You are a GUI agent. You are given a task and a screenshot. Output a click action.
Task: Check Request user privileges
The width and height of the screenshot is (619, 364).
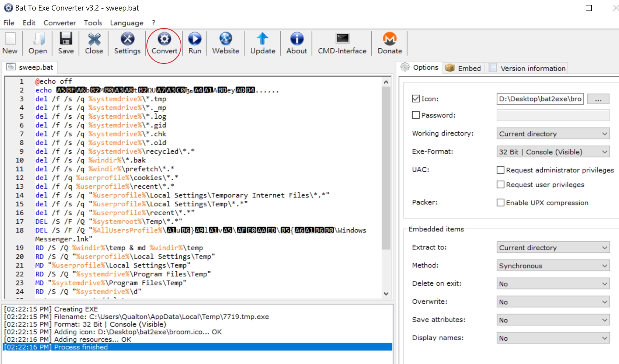pos(501,185)
